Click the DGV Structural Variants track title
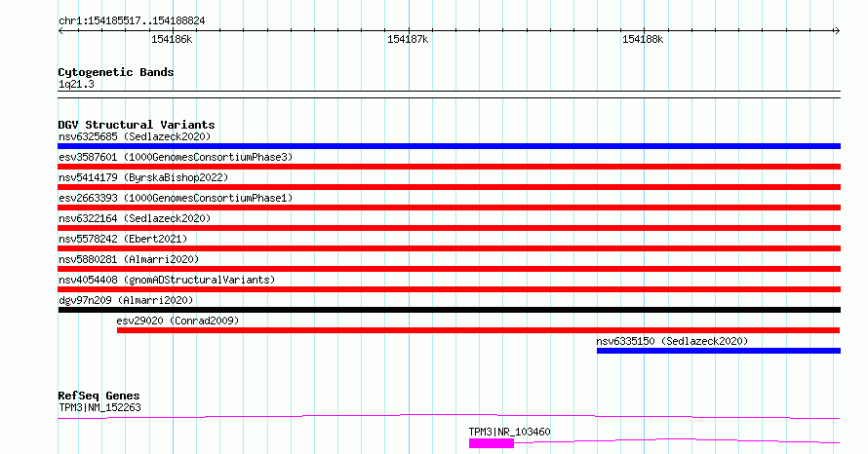The height and width of the screenshot is (454, 868). (137, 125)
